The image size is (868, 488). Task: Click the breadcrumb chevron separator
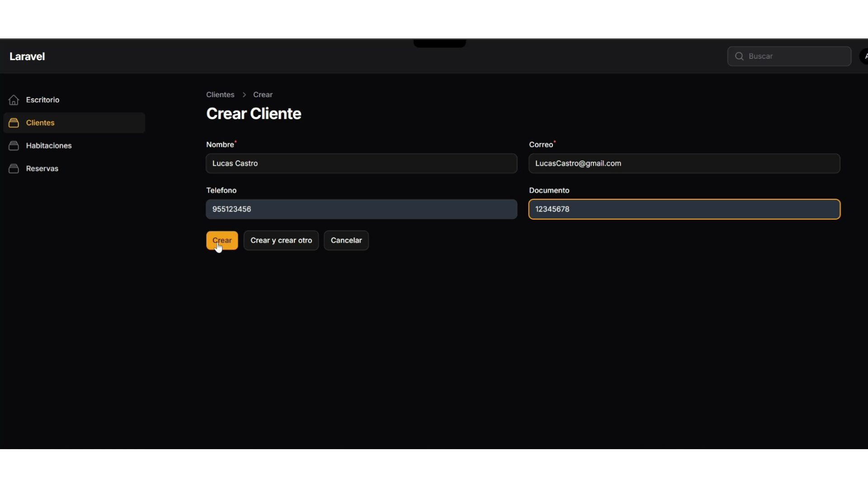click(244, 95)
